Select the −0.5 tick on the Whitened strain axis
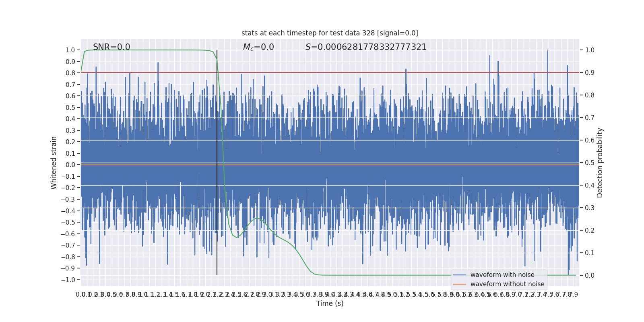 68,223
